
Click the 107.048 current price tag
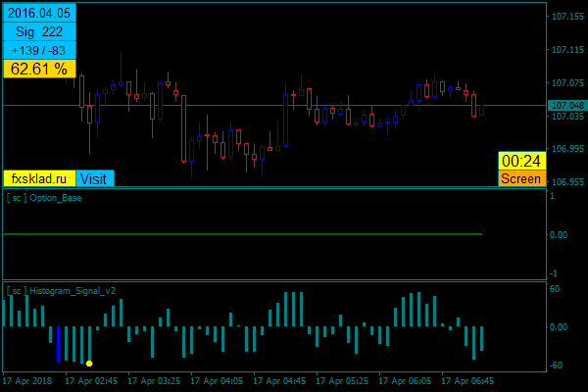click(567, 106)
